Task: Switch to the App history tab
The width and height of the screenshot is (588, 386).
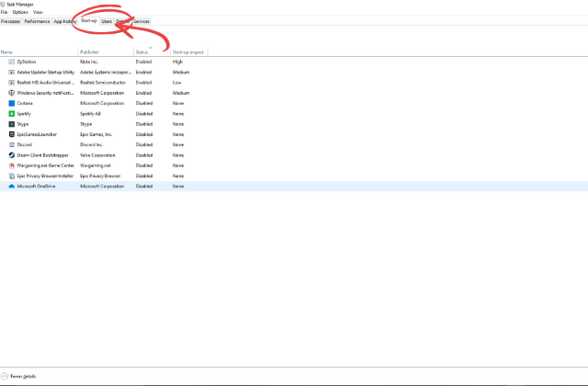Action: (x=65, y=21)
